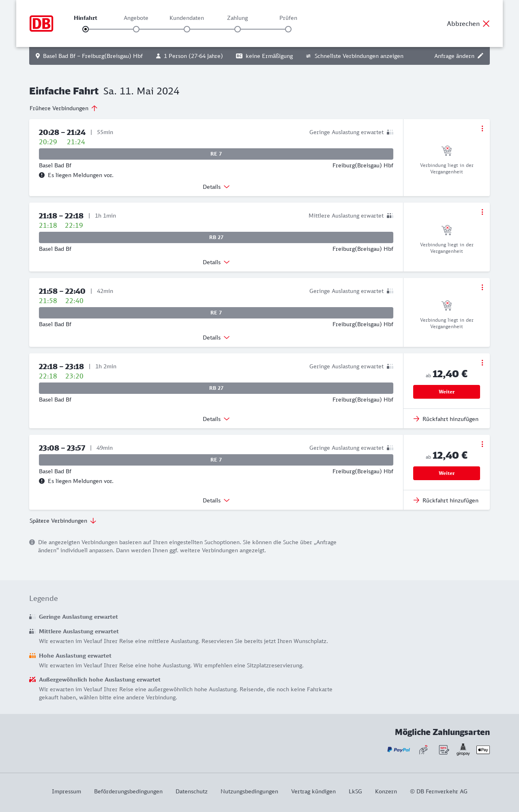Open three-dot menu for 23:08 connection
The width and height of the screenshot is (519, 812).
482,444
